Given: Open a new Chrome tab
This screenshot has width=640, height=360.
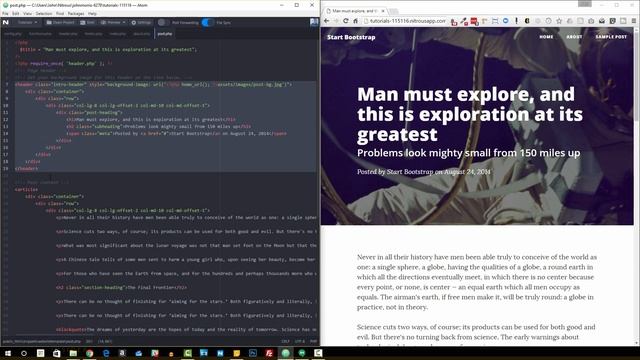Looking at the screenshot, I should coord(393,11).
